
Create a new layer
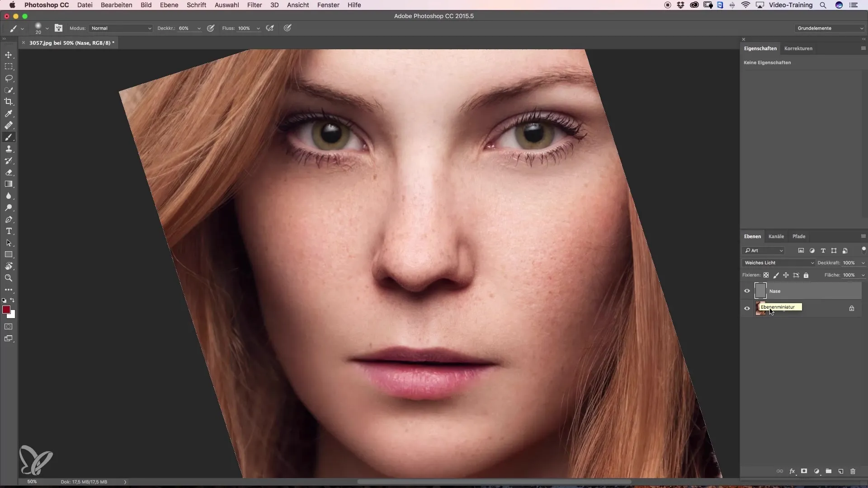[841, 471]
